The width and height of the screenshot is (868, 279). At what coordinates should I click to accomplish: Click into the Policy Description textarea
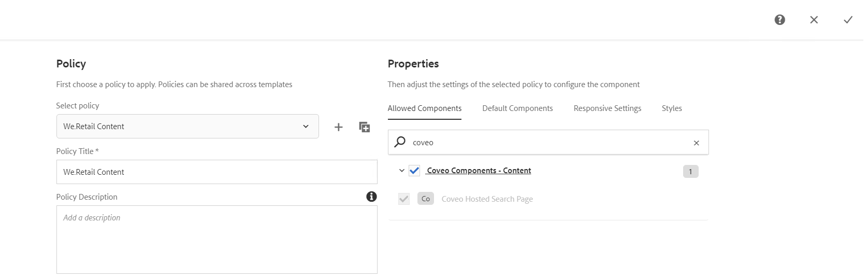point(217,240)
